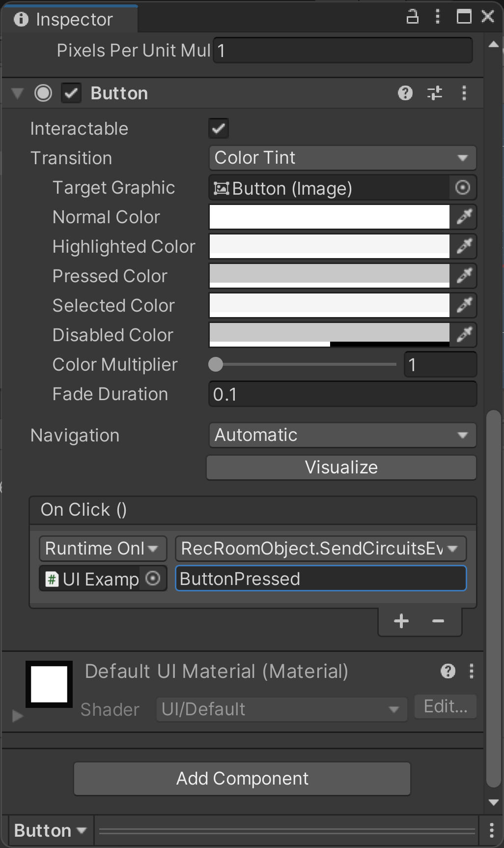Open the Button component three-dot menu
Viewport: 504px width, 848px height.
click(464, 93)
